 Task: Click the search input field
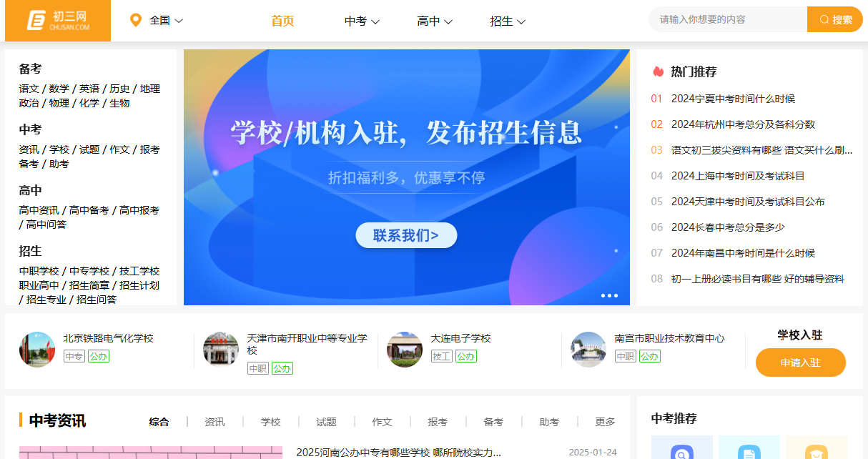coord(726,19)
